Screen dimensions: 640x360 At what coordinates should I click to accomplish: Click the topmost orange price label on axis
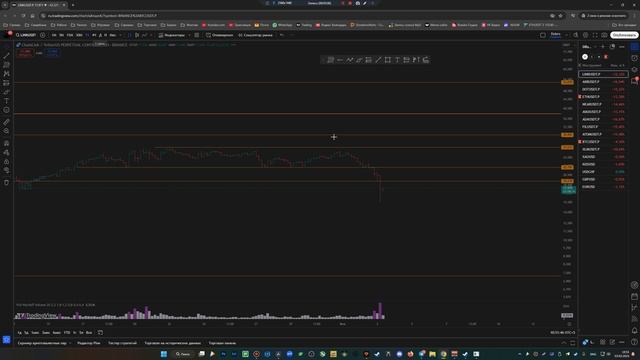coord(567,82)
